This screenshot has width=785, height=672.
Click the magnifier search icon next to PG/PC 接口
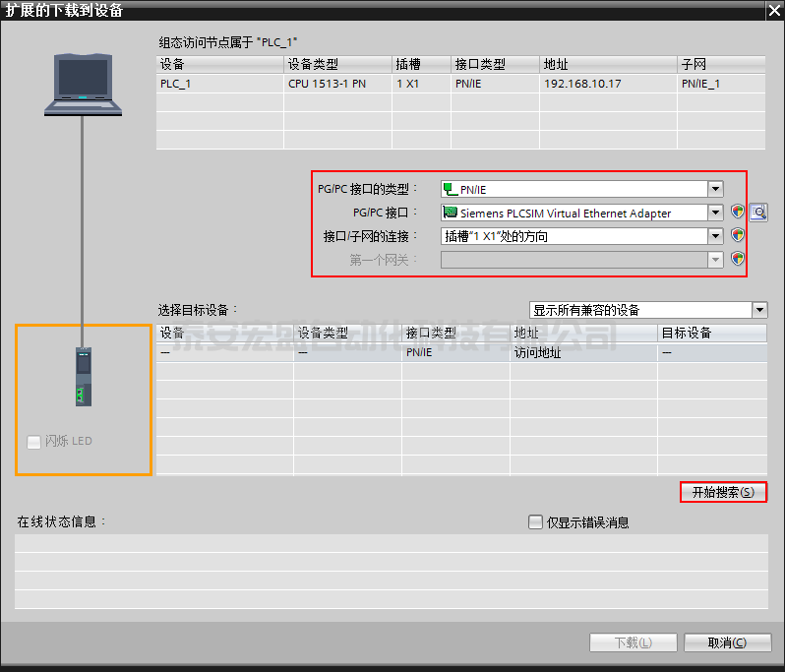[x=758, y=213]
